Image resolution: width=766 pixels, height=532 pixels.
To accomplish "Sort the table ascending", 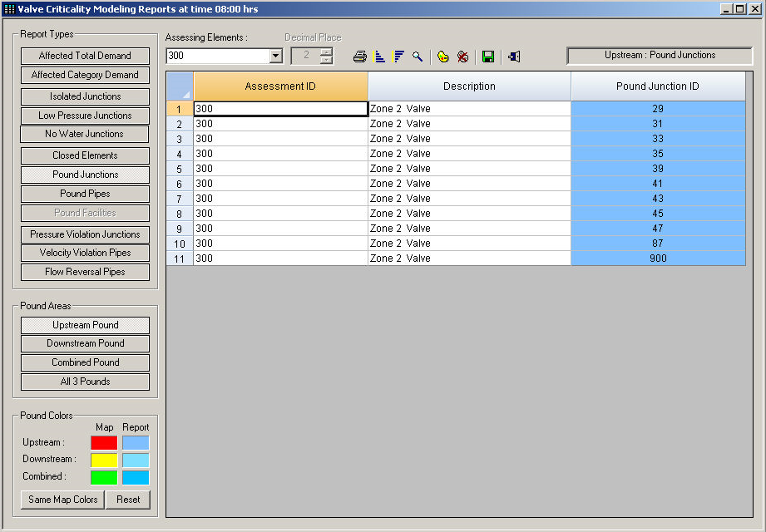I will coord(379,57).
